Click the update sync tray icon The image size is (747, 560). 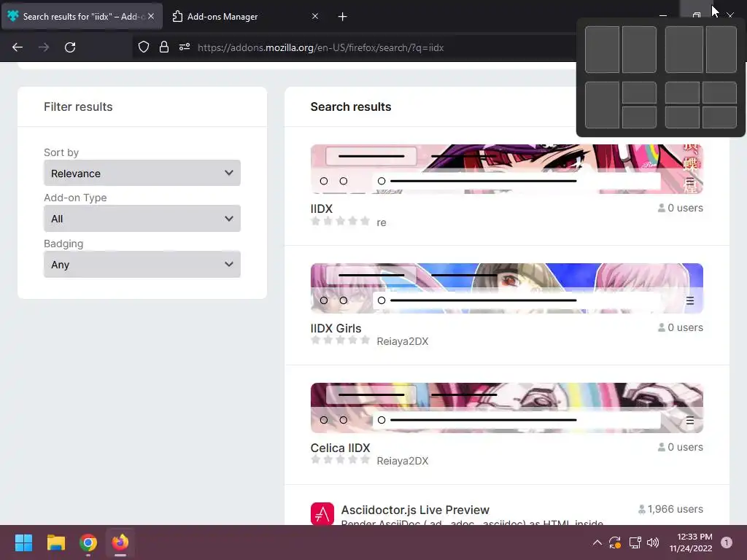click(x=615, y=542)
